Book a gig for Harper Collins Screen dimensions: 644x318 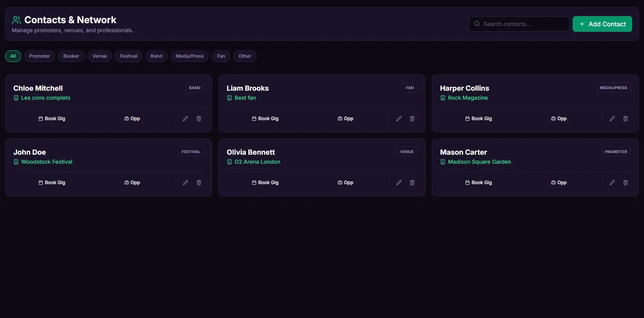478,119
